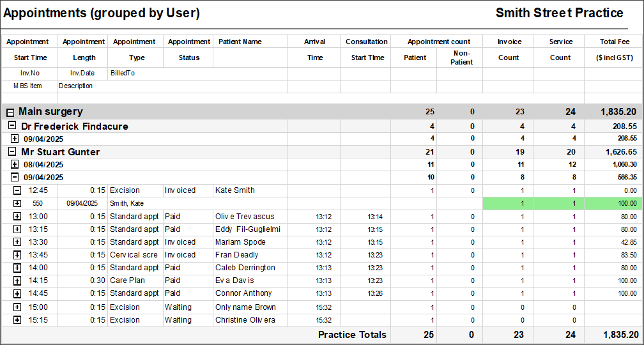The height and width of the screenshot is (345, 644).
Task: Click the Practice Totals 1,835.20 amount
Action: pos(620,335)
